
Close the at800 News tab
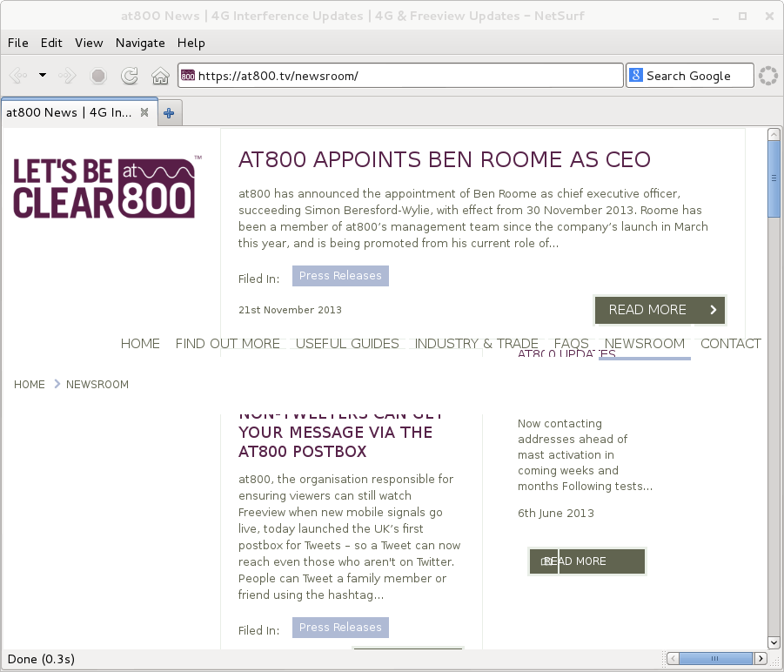coord(144,112)
